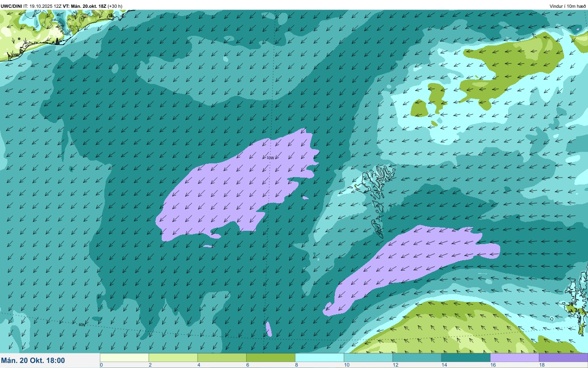The height and width of the screenshot is (368, 588).
Task: Click the legend value '16'
Action: point(492,365)
